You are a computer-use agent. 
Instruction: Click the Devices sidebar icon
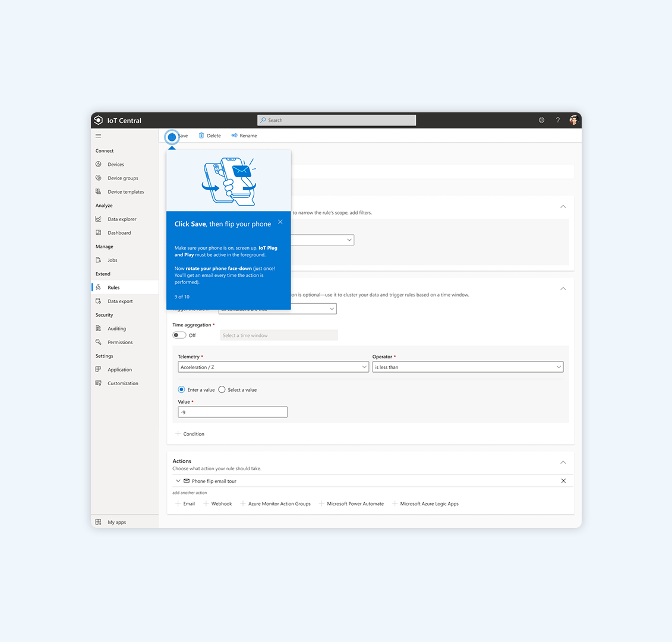[99, 164]
